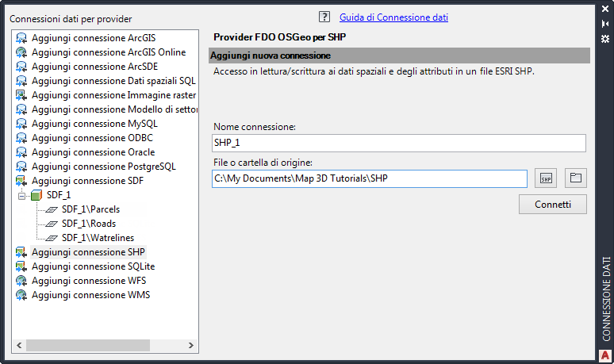The height and width of the screenshot is (364, 614).
Task: Click the WMS connection icon
Action: [x=21, y=295]
